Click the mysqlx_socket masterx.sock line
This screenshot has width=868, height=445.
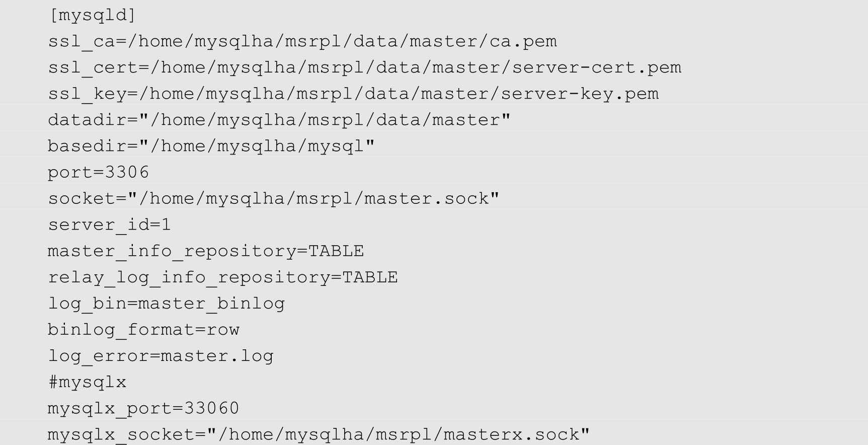click(319, 434)
